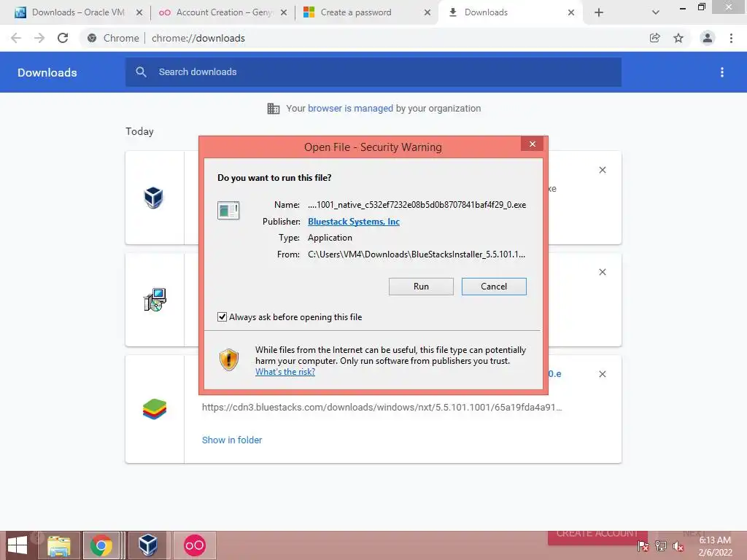The height and width of the screenshot is (560, 747).
Task: Click the VirtualBox download file icon
Action: coord(153,198)
